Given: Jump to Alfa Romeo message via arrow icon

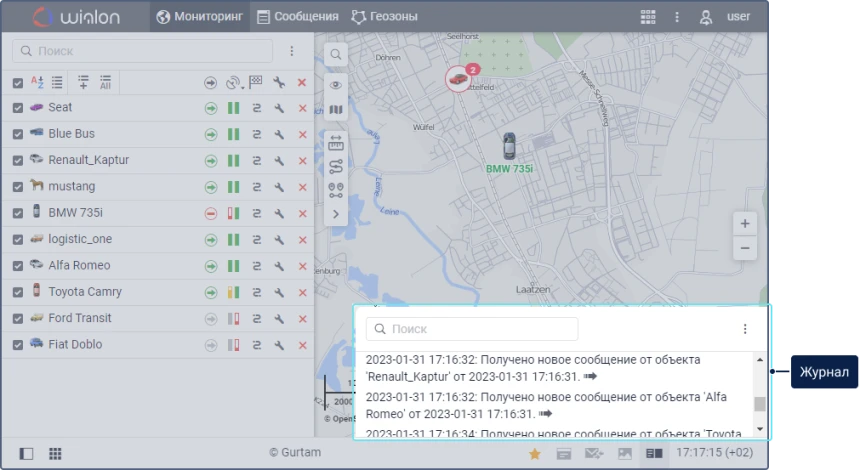Looking at the screenshot, I should tap(545, 414).
